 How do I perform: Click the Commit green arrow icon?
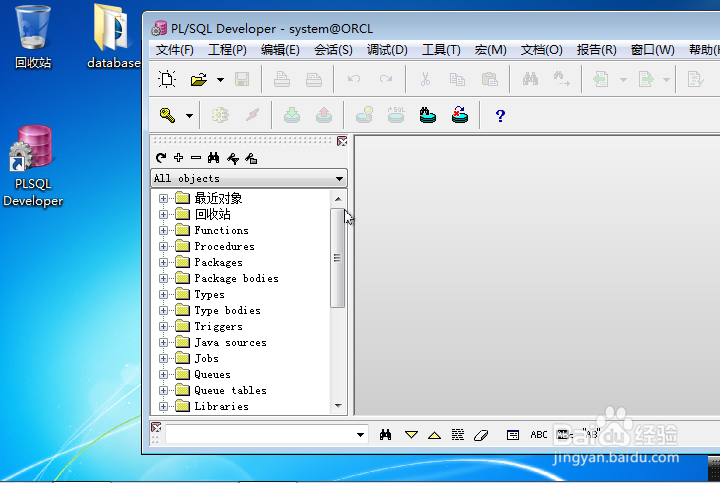(x=292, y=115)
